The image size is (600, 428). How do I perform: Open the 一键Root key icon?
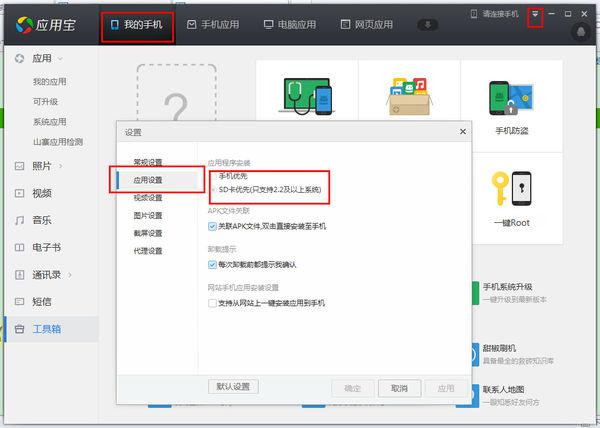point(512,188)
